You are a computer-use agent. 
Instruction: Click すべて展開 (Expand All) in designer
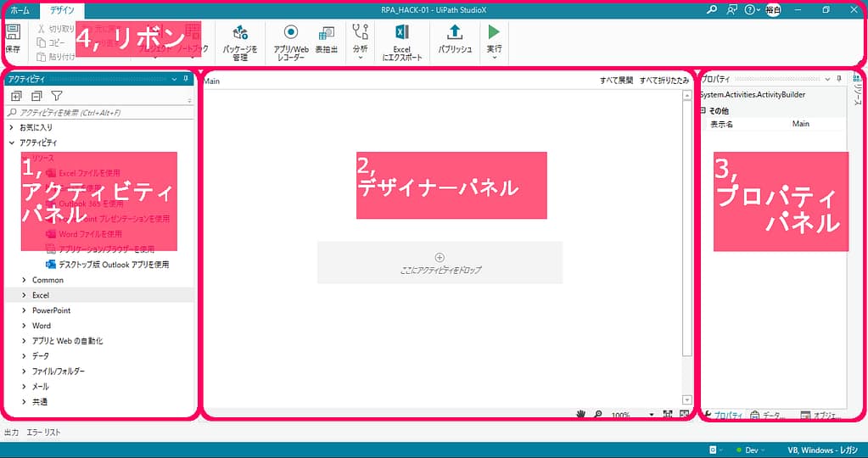click(616, 81)
